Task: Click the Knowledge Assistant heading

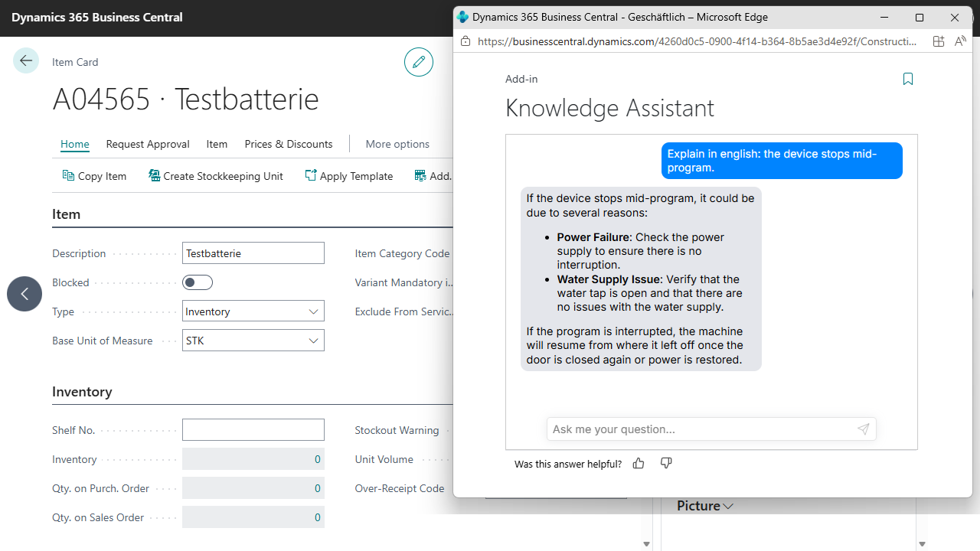Action: (609, 108)
